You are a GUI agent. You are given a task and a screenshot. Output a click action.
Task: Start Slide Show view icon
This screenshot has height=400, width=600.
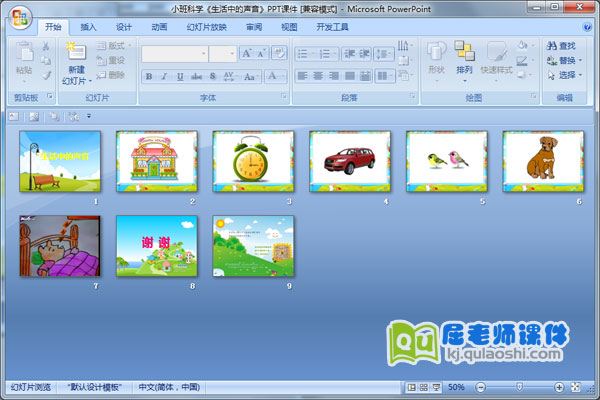click(436, 387)
